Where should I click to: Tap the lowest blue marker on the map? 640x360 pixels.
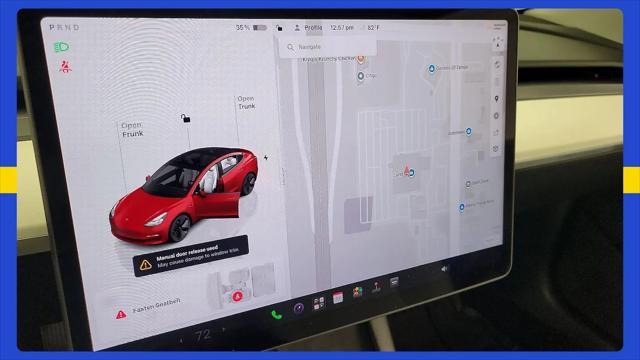point(462,207)
